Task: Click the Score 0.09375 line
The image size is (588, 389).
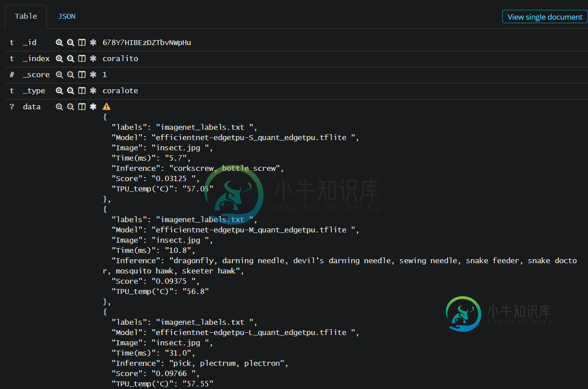Action: coord(156,281)
